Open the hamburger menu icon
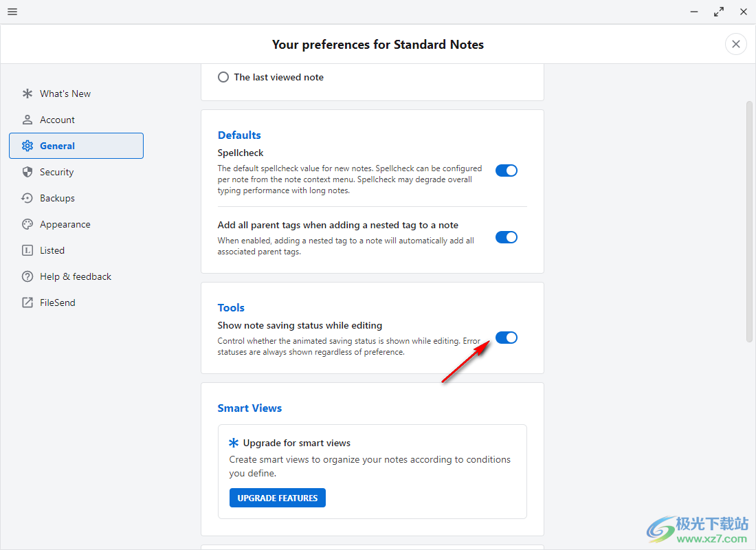 (x=12, y=12)
